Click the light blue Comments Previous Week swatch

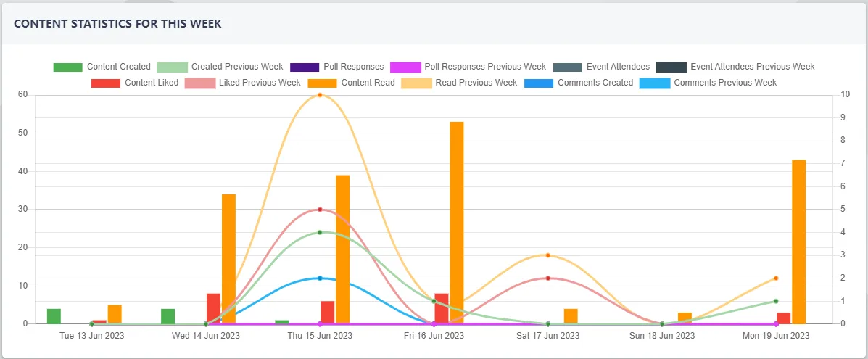[x=654, y=83]
